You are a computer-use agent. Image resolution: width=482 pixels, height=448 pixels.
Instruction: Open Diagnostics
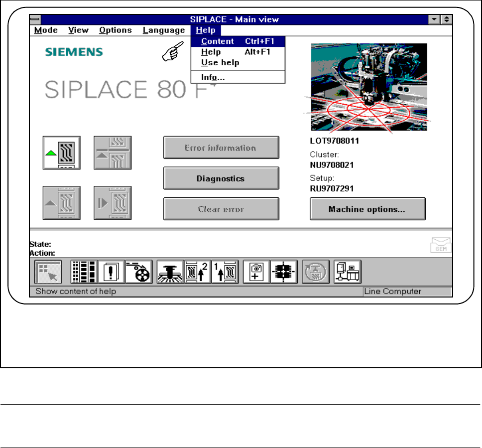tap(221, 178)
